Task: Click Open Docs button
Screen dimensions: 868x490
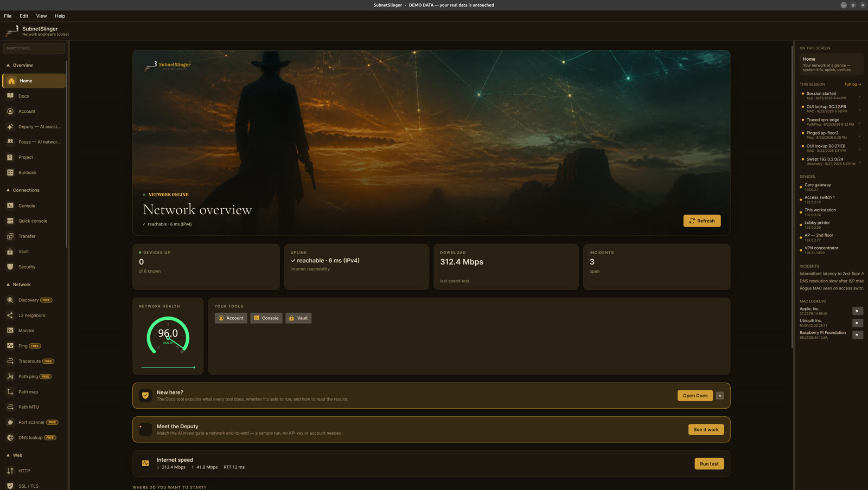Action: 695,396
